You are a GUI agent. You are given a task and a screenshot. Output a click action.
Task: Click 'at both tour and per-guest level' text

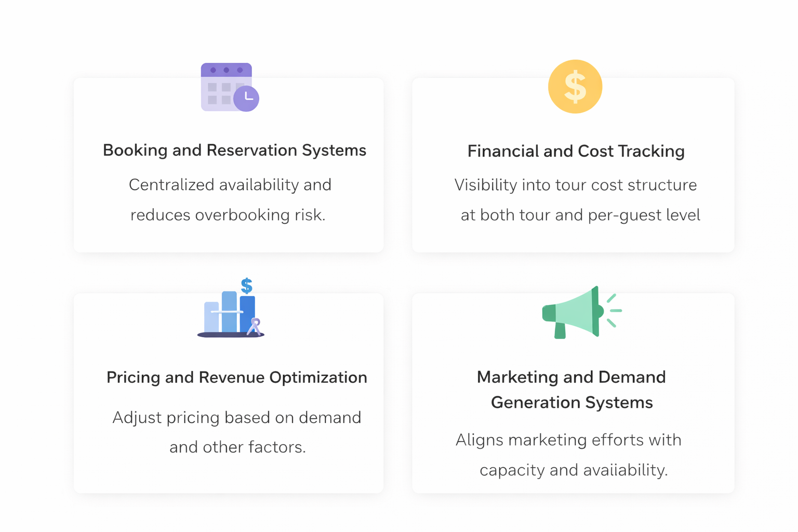click(x=580, y=215)
